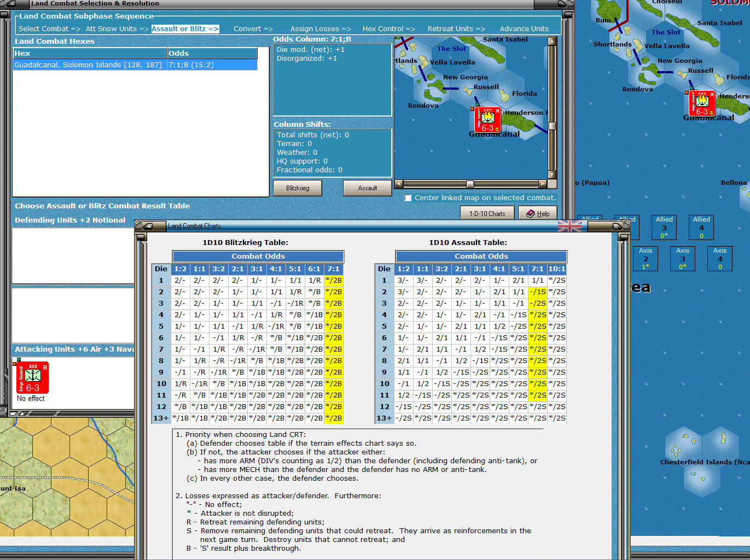Click the 1D10 Blitzkrieg Table title
750x560 pixels.
245,243
